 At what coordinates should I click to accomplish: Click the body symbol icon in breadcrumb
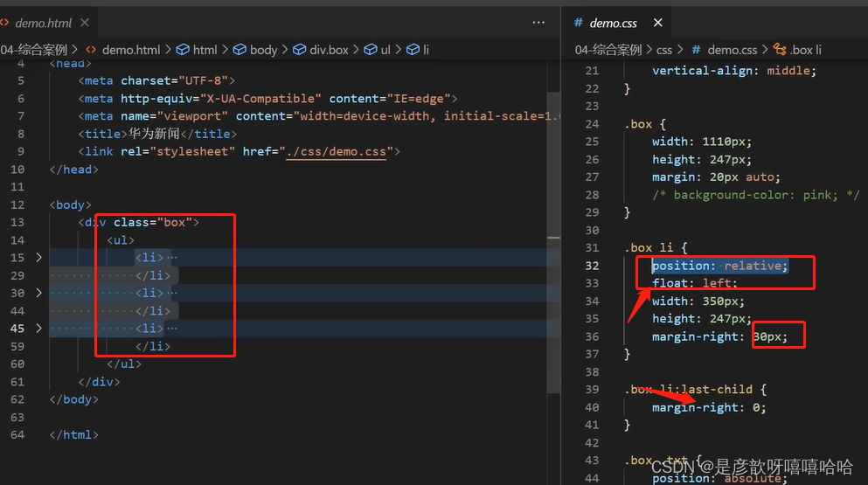pyautogui.click(x=239, y=50)
